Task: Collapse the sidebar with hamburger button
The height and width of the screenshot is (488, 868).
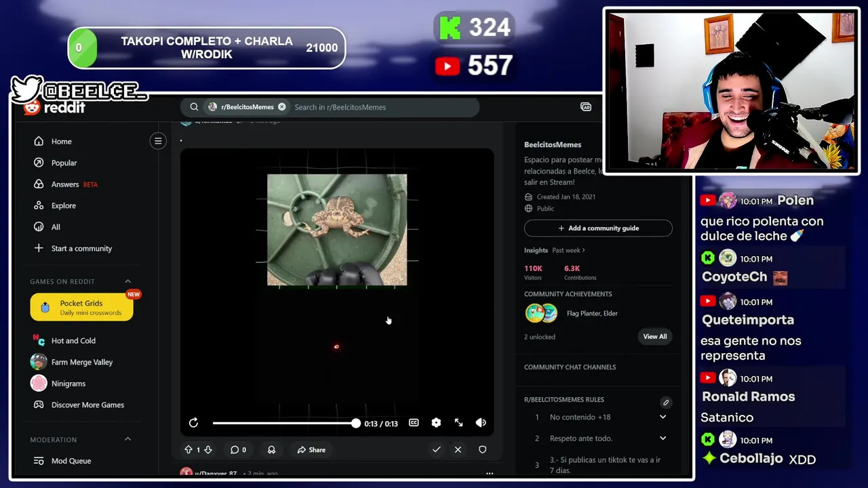Action: pyautogui.click(x=158, y=141)
